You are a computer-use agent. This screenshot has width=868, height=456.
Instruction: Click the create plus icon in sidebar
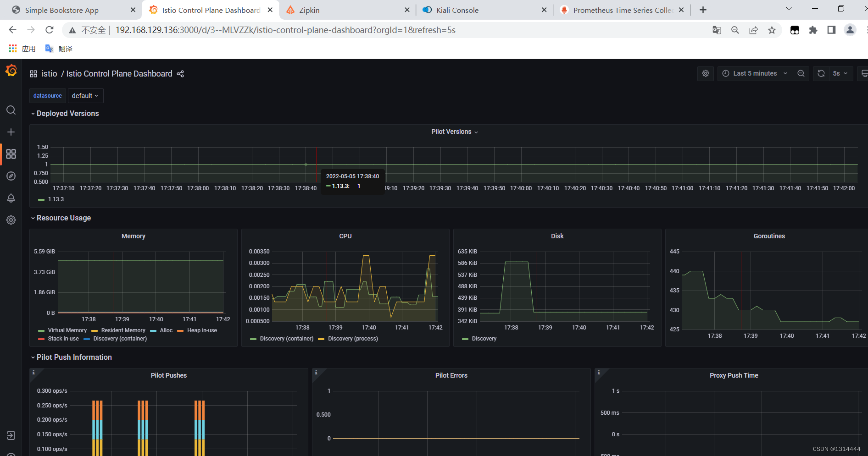coord(11,132)
